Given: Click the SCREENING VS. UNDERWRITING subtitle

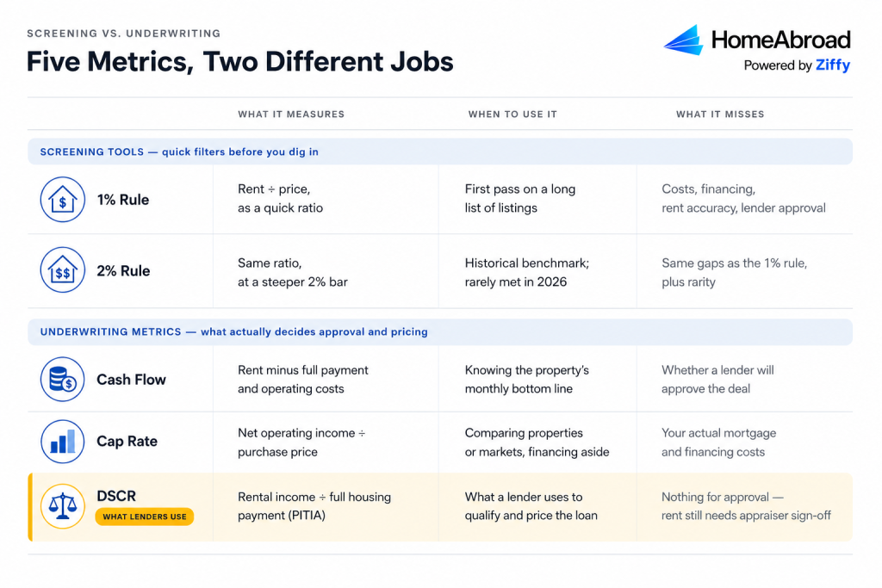Looking at the screenshot, I should click(124, 34).
